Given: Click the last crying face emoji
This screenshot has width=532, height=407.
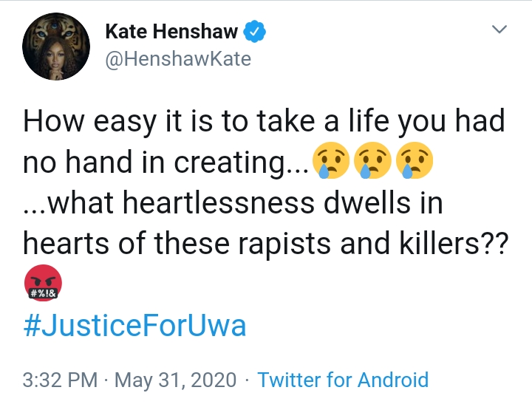Looking at the screenshot, I should click(413, 161).
